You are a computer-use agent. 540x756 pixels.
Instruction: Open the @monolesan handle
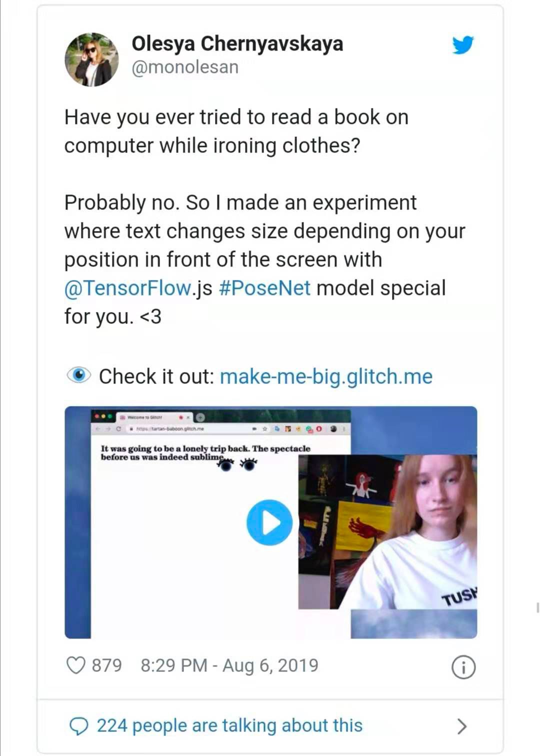click(x=185, y=67)
